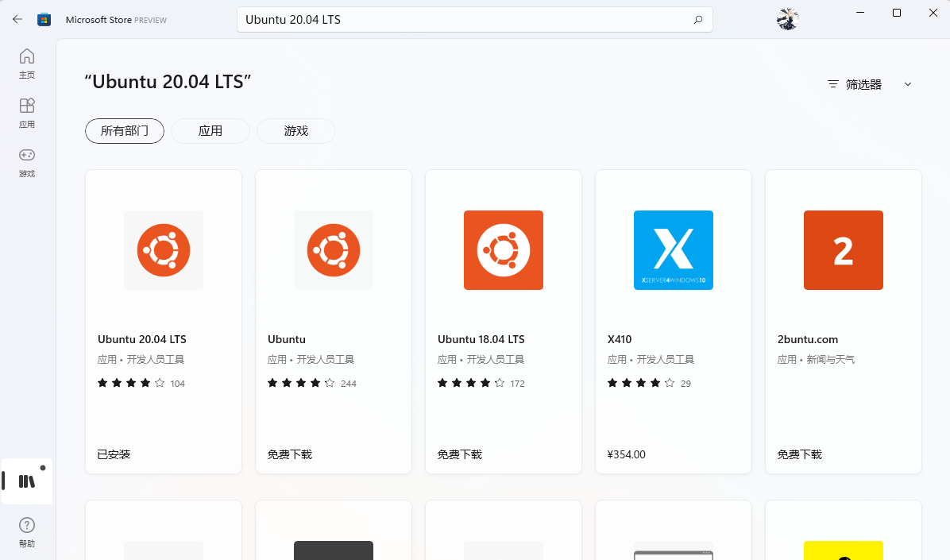Image resolution: width=950 pixels, height=560 pixels.
Task: Click the search magnifier icon
Action: 698,19
